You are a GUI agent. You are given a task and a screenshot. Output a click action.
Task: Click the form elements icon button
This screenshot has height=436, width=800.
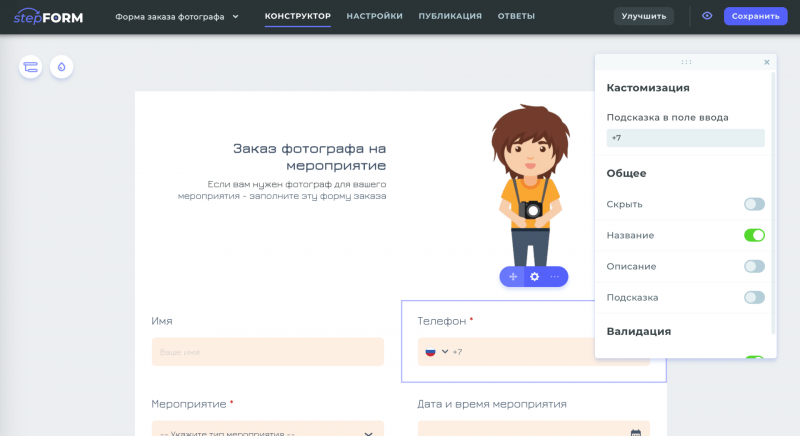tap(31, 67)
